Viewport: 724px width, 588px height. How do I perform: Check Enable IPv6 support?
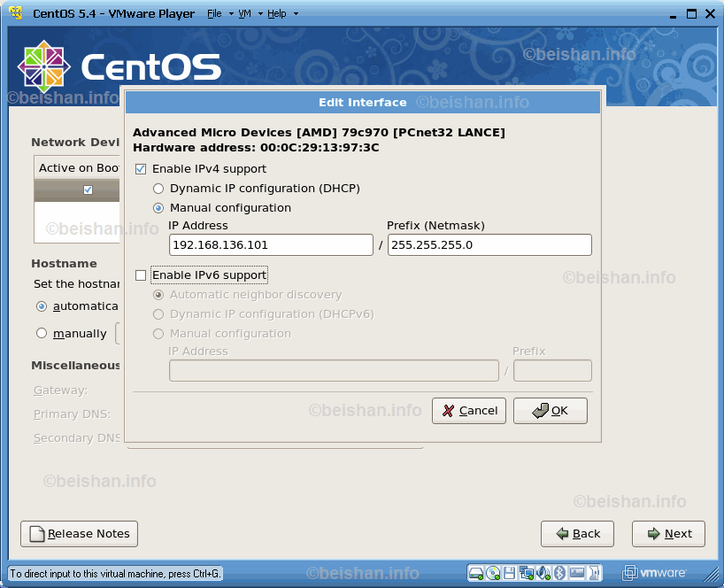tap(140, 275)
